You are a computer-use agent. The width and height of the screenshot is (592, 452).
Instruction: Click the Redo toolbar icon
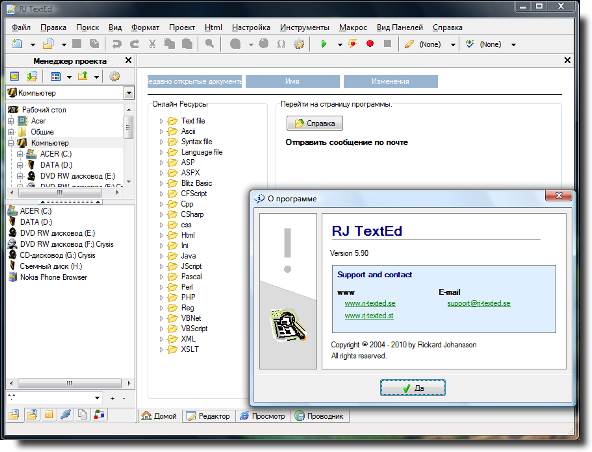pos(134,44)
